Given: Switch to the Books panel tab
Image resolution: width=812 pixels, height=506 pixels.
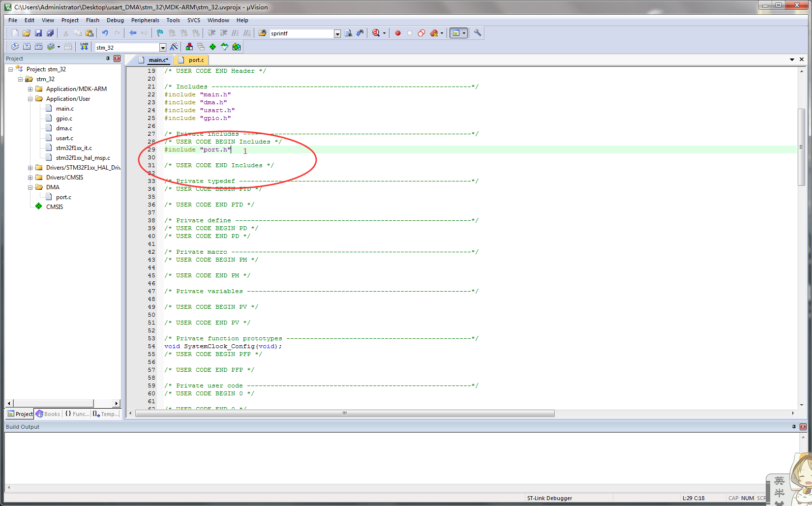Looking at the screenshot, I should [48, 414].
